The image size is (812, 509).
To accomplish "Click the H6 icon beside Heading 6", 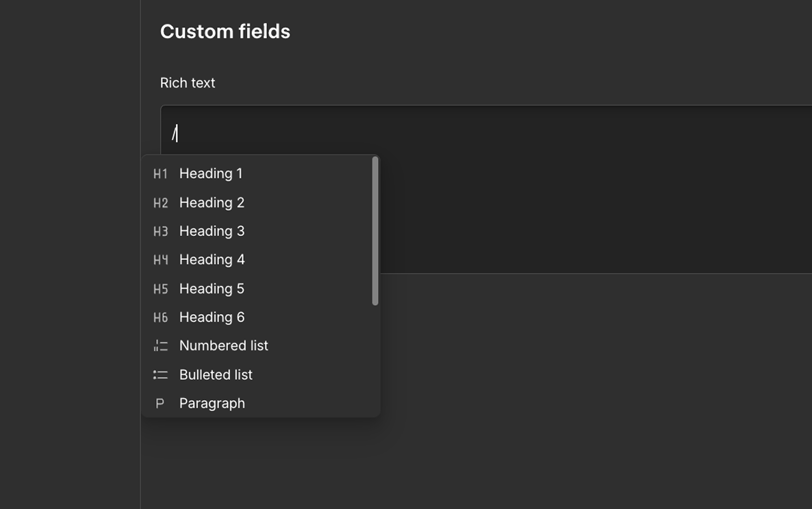I will click(x=160, y=317).
